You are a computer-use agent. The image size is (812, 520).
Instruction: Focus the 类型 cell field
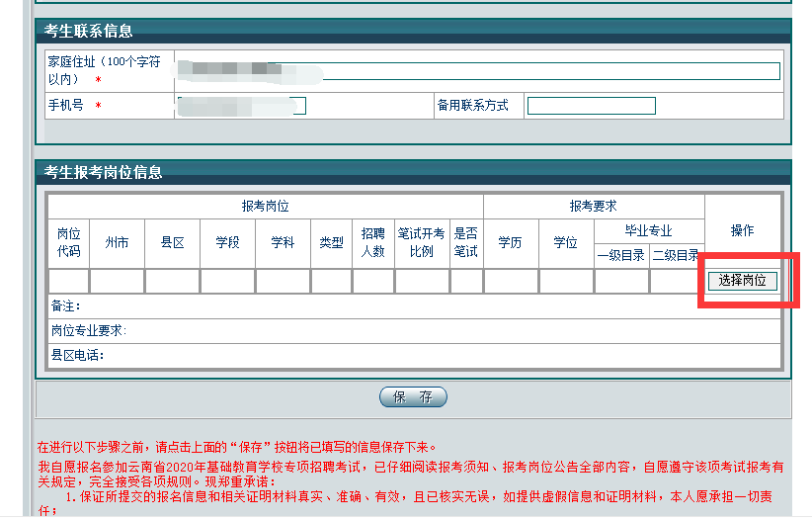coord(331,282)
